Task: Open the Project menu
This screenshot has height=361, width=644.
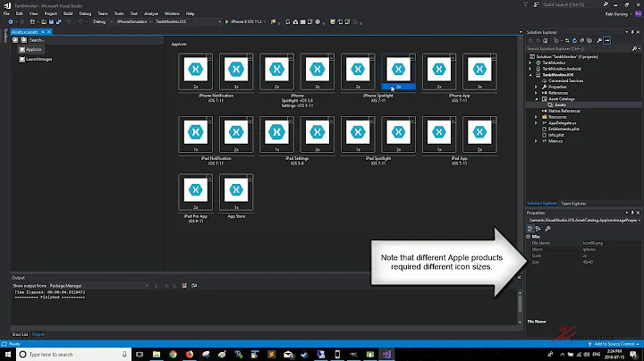Action: coord(50,13)
